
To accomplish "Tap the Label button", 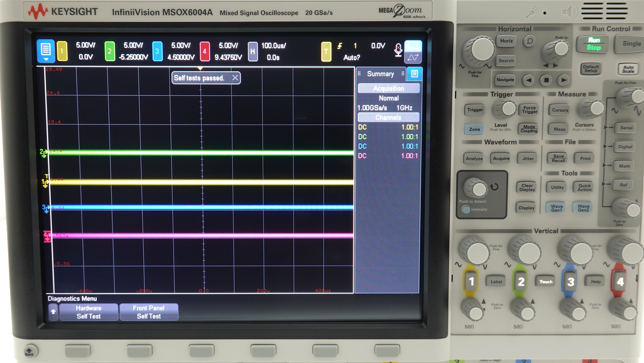I will tap(496, 281).
